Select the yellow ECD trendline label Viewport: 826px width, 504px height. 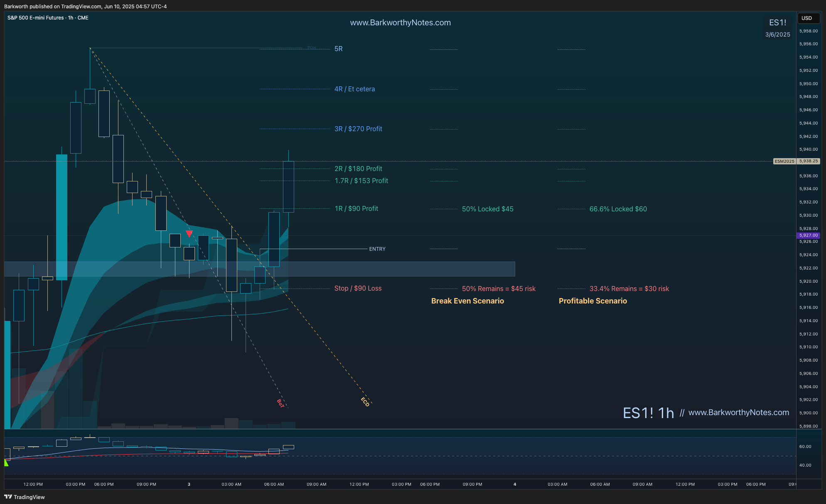tap(365, 402)
